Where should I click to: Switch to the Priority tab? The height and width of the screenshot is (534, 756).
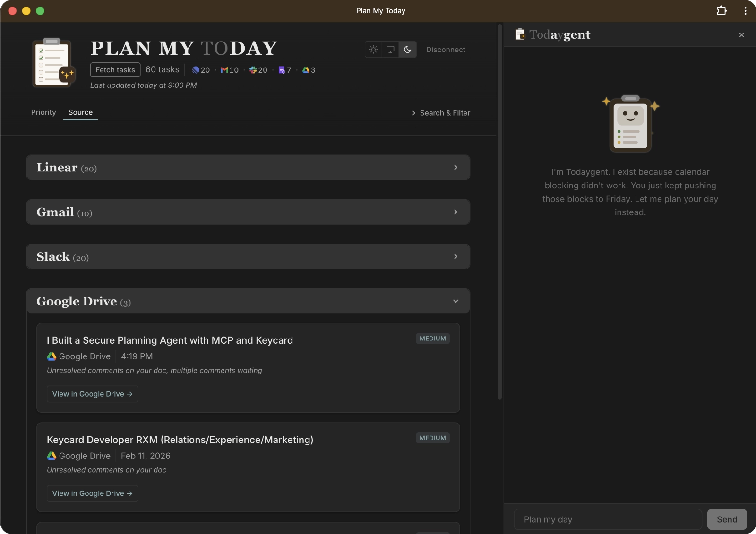point(43,112)
